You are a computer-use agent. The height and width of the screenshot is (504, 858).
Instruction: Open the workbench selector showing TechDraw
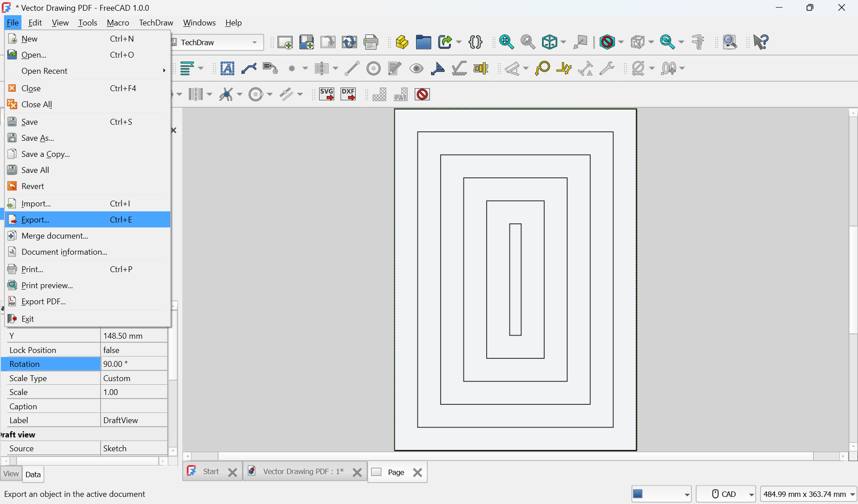click(x=217, y=42)
